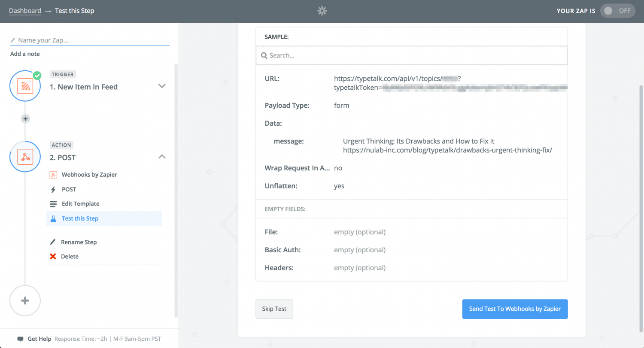644x348 pixels.
Task: Open Edit Template section
Action: (80, 204)
